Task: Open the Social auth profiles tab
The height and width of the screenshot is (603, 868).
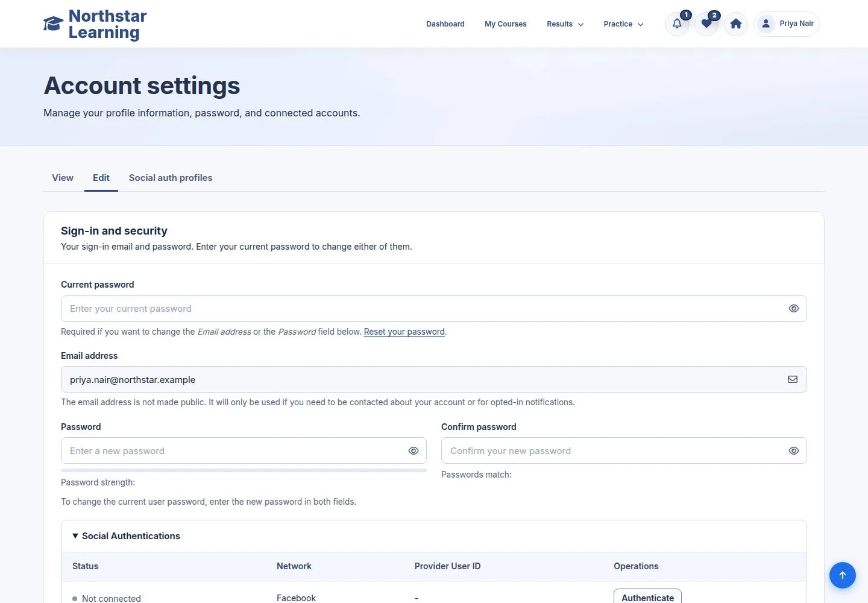Action: (x=171, y=178)
